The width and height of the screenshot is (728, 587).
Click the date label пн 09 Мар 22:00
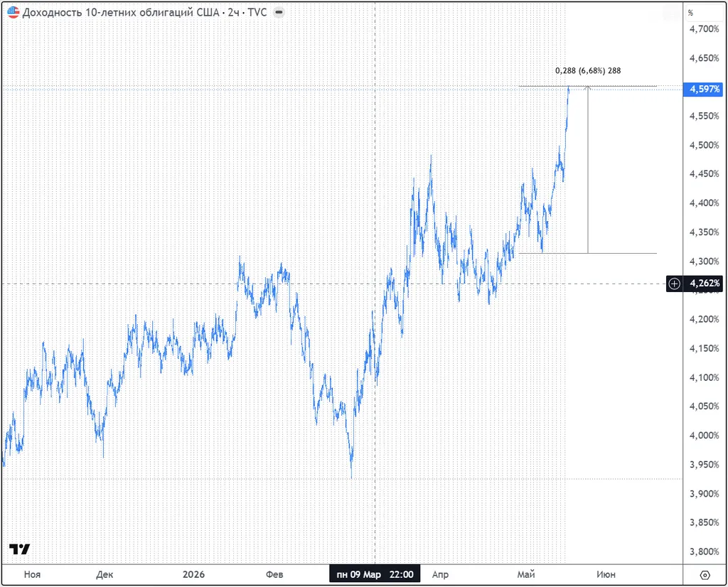375,574
